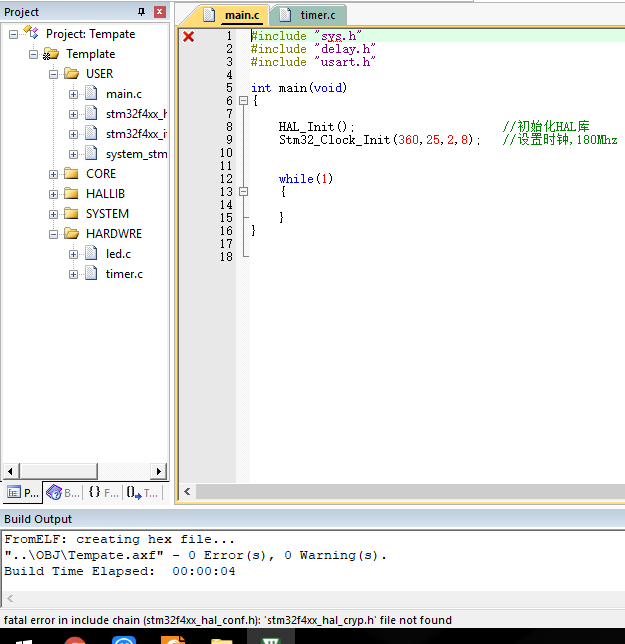
Task: Select the led.c file icon
Action: point(91,253)
